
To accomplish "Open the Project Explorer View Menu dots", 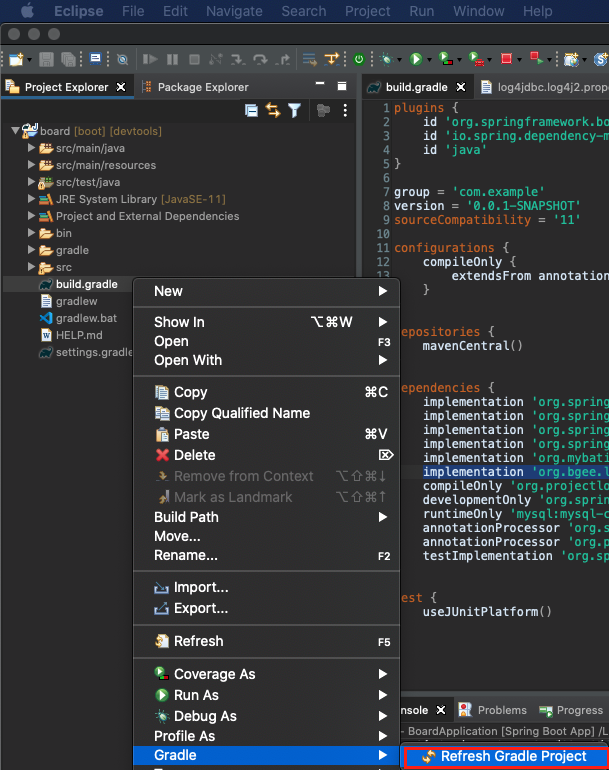I will tap(345, 110).
